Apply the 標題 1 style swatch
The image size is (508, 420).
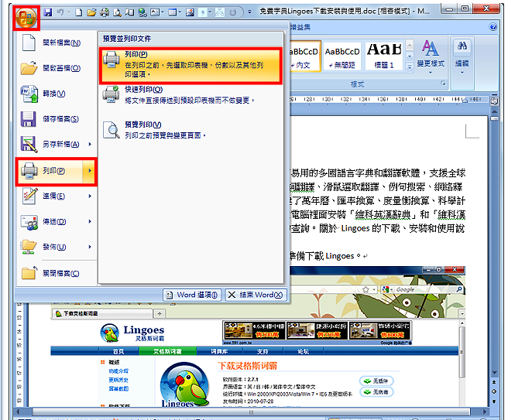click(384, 56)
